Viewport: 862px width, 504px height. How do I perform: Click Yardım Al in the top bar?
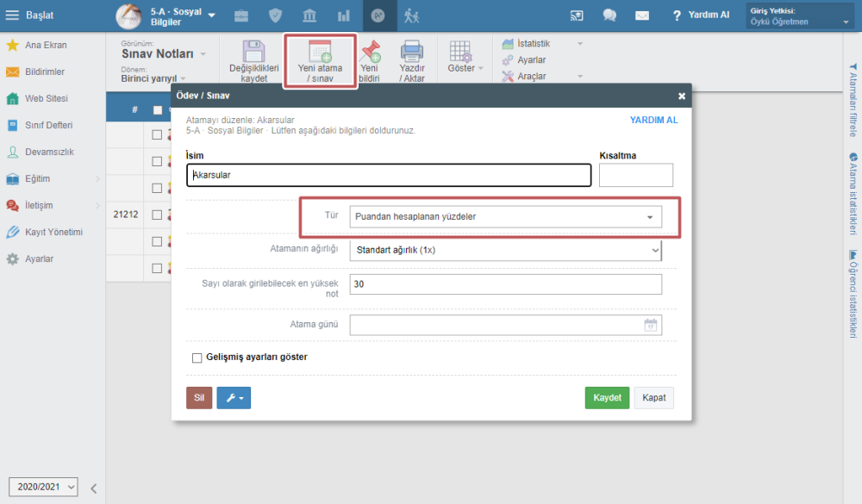coord(701,16)
